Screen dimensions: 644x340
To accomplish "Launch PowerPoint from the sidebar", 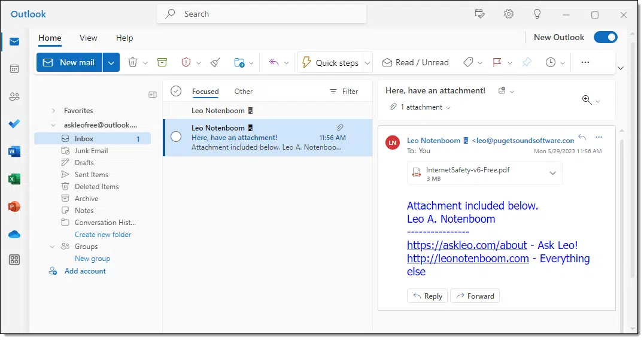I will tap(14, 207).
